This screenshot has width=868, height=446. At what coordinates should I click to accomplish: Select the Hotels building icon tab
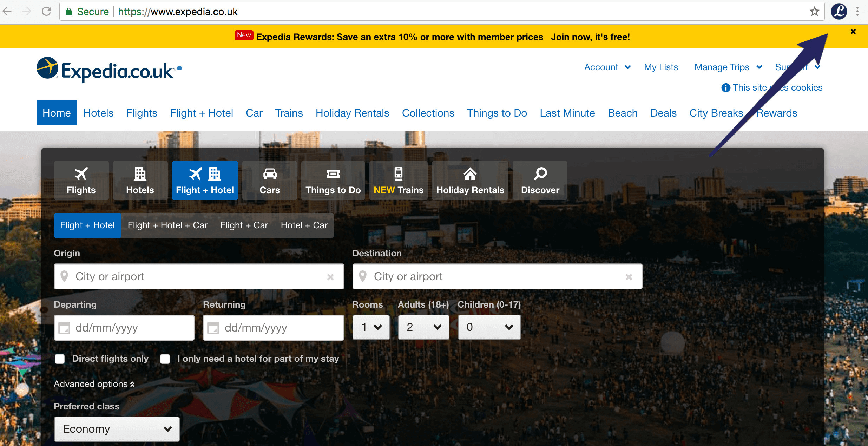140,181
